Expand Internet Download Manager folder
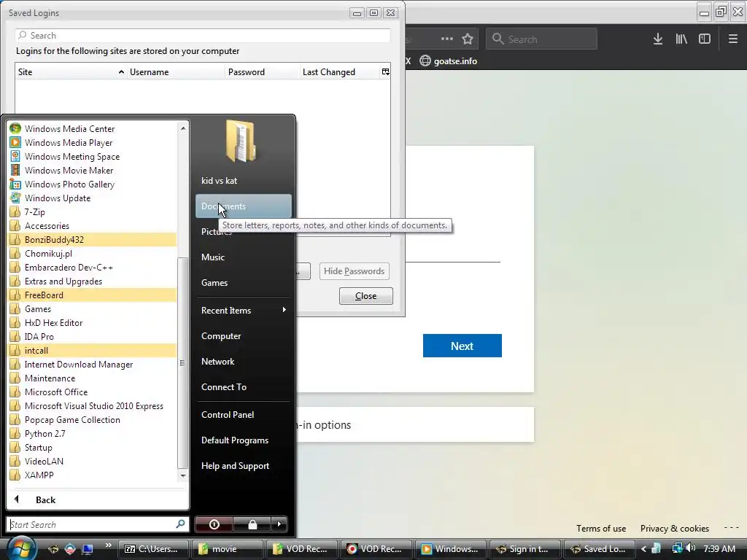Image resolution: width=747 pixels, height=560 pixels. [93, 365]
